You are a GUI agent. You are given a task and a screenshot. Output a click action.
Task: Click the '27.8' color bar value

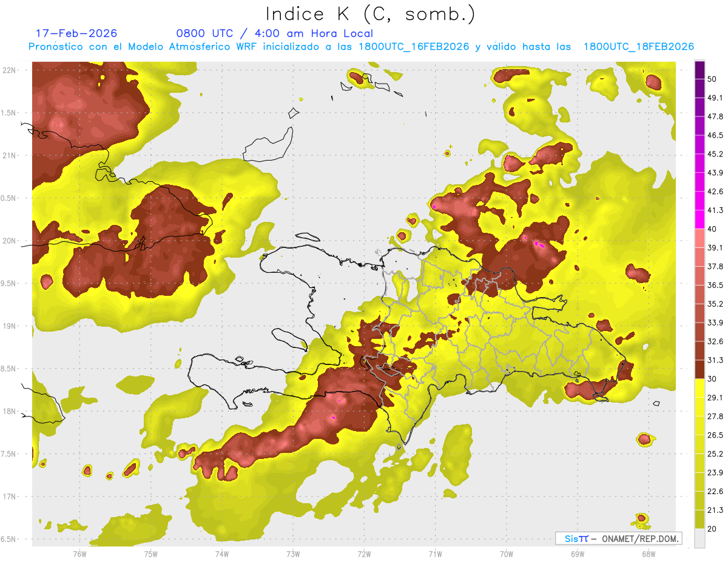tap(715, 416)
